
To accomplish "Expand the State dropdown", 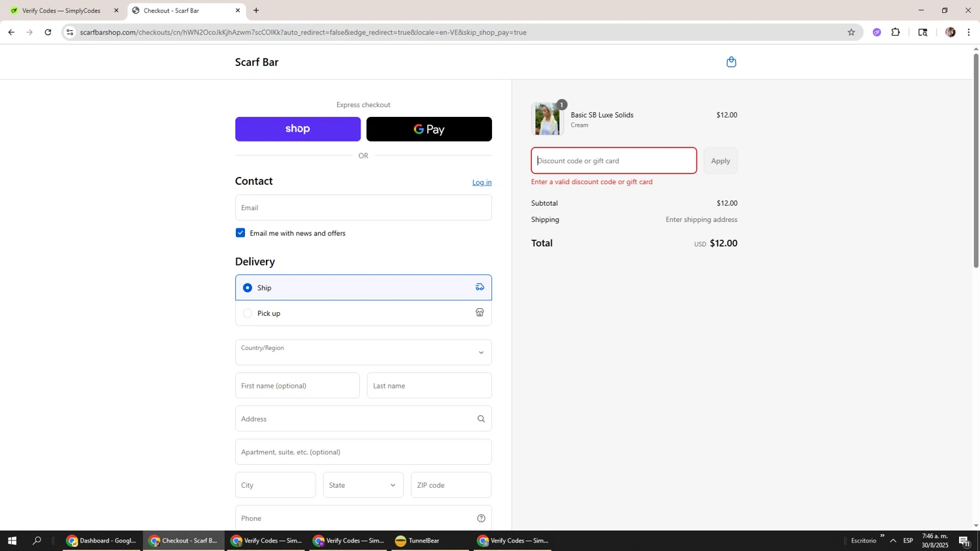I will [x=363, y=485].
